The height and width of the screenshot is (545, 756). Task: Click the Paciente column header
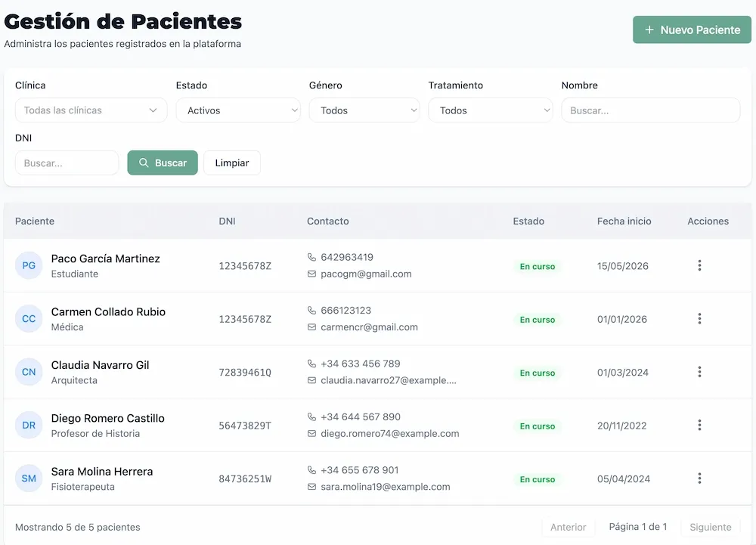tap(35, 221)
